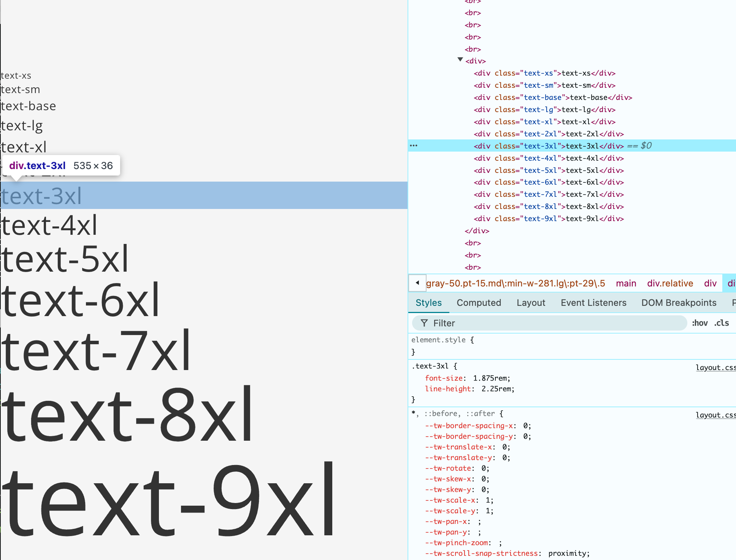The image size is (736, 560).
Task: Toggle the :hov element state panel
Action: point(700,323)
